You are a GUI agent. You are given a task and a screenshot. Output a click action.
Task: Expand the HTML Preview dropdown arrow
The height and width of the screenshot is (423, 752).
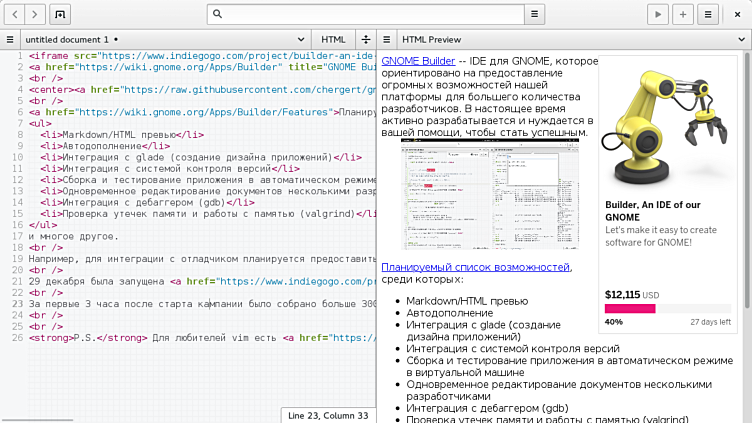click(x=741, y=40)
